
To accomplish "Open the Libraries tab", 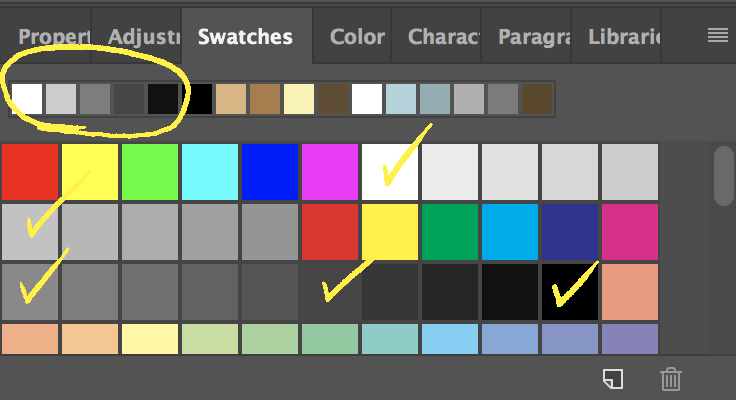I will coord(625,37).
